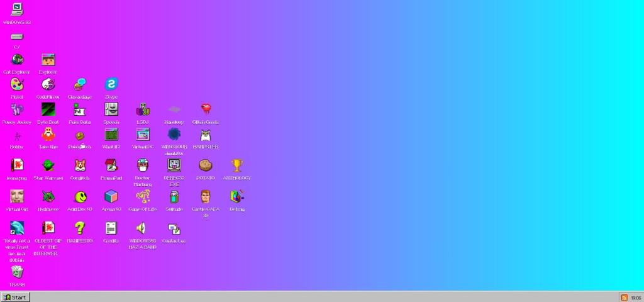Launch the monitor face .EXE icon
Image resolution: width=644 pixels, height=302 pixels.
click(174, 165)
